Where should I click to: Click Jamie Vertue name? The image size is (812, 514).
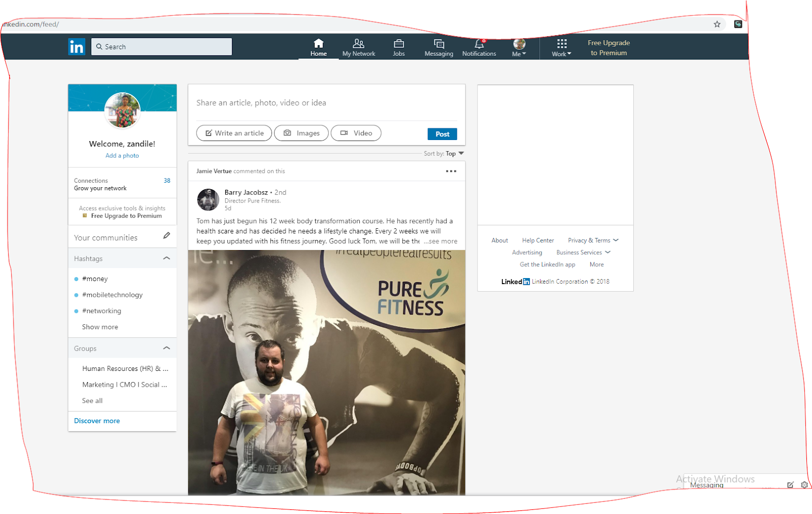coord(214,172)
